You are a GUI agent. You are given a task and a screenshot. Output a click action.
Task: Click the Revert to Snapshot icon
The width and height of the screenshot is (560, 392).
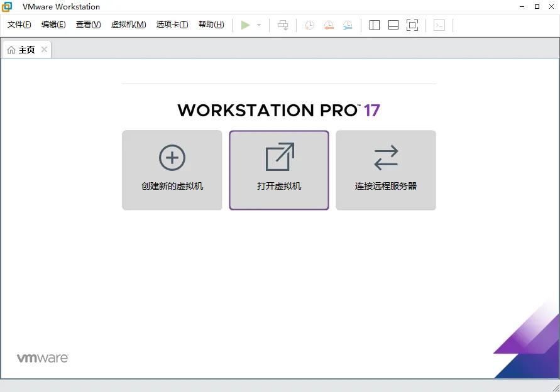329,25
